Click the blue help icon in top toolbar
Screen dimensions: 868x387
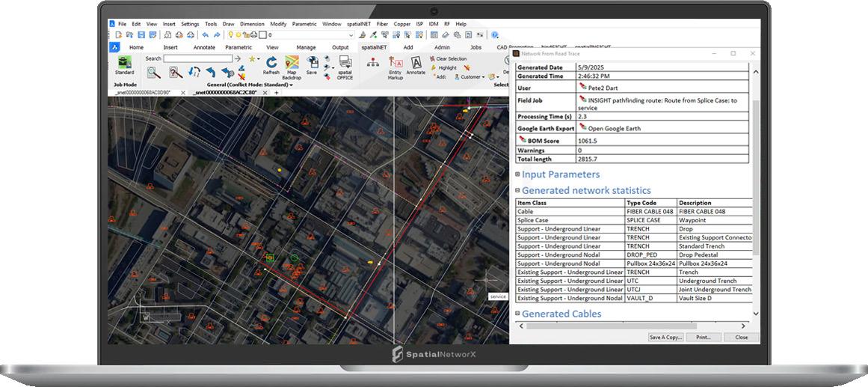pyautogui.click(x=494, y=35)
